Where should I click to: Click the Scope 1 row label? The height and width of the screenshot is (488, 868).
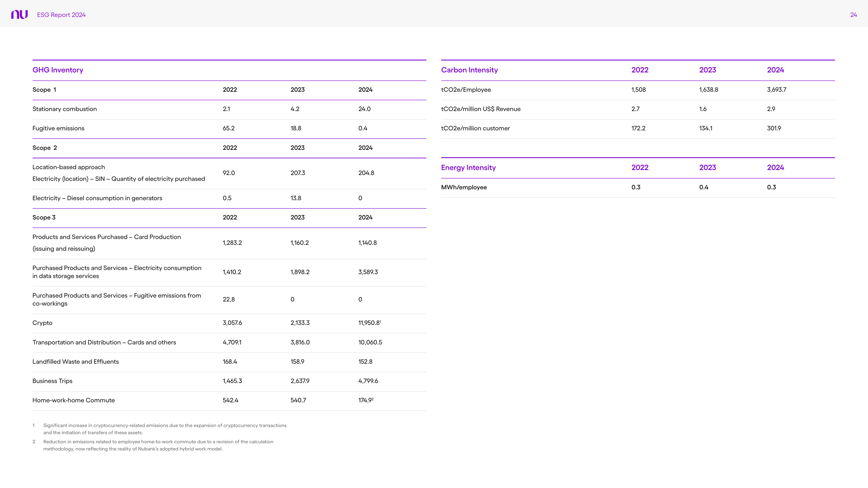click(44, 90)
